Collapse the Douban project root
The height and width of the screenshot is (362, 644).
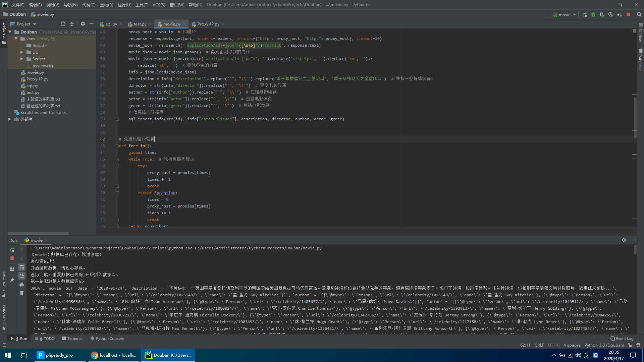click(10, 32)
